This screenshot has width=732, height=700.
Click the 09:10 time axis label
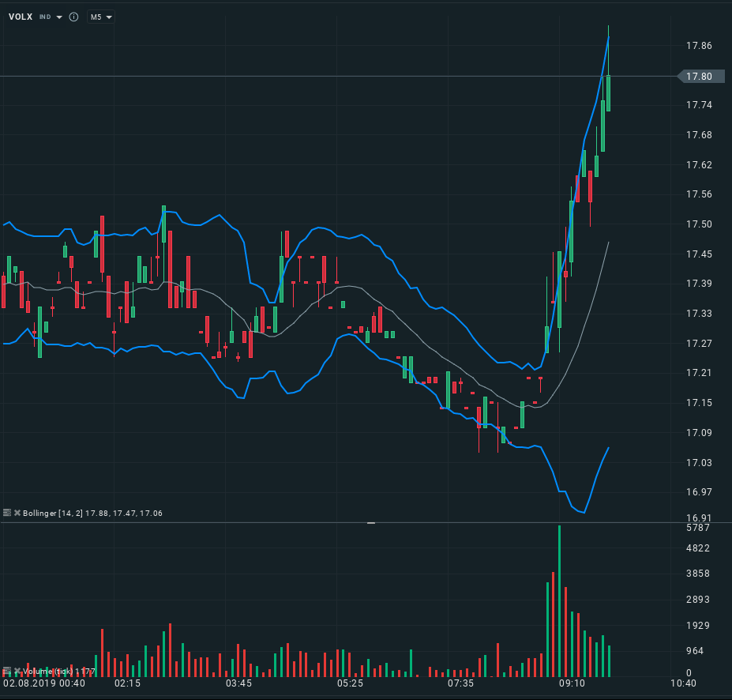(572, 683)
